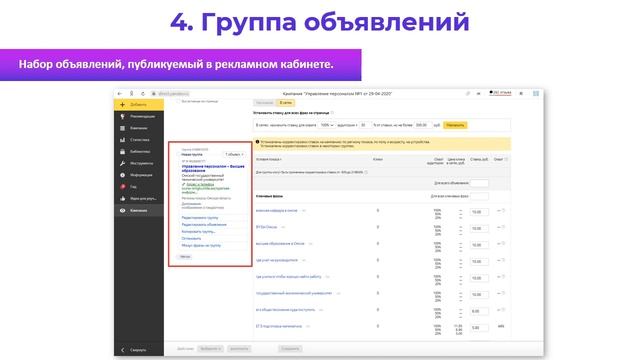
Task: Go back with the browser back arrow
Action: click(x=120, y=93)
